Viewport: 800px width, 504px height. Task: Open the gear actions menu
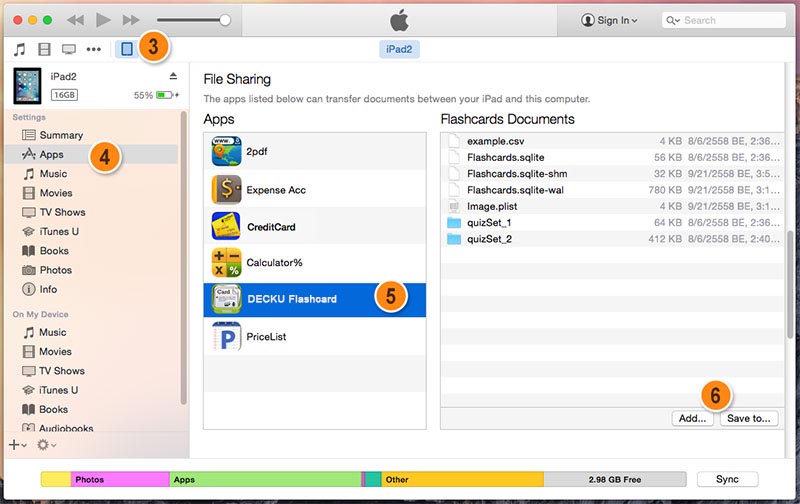tap(46, 445)
